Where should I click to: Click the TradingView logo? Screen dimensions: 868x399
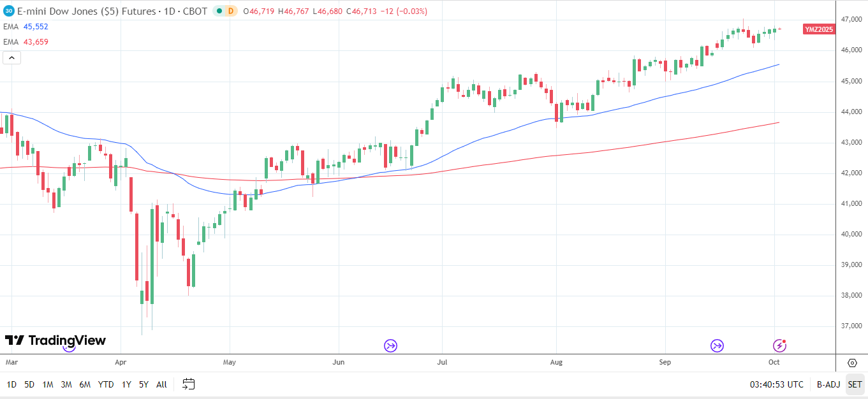pos(55,340)
